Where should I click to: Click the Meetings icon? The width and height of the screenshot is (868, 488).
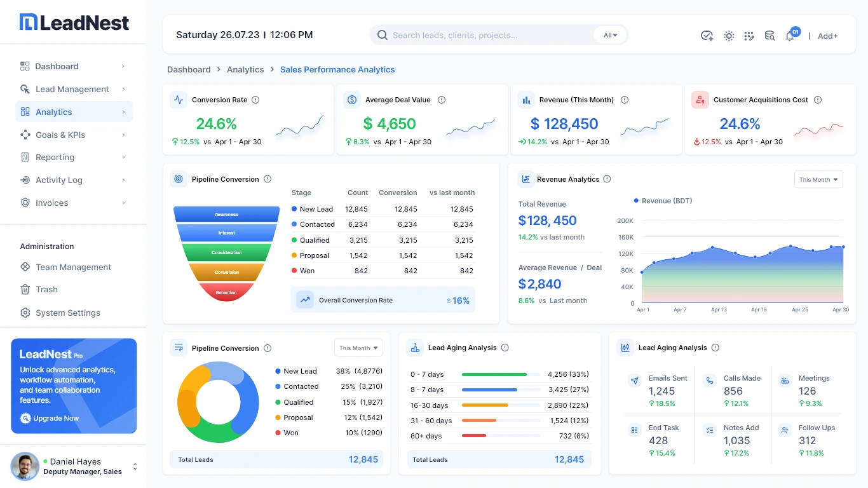click(785, 381)
